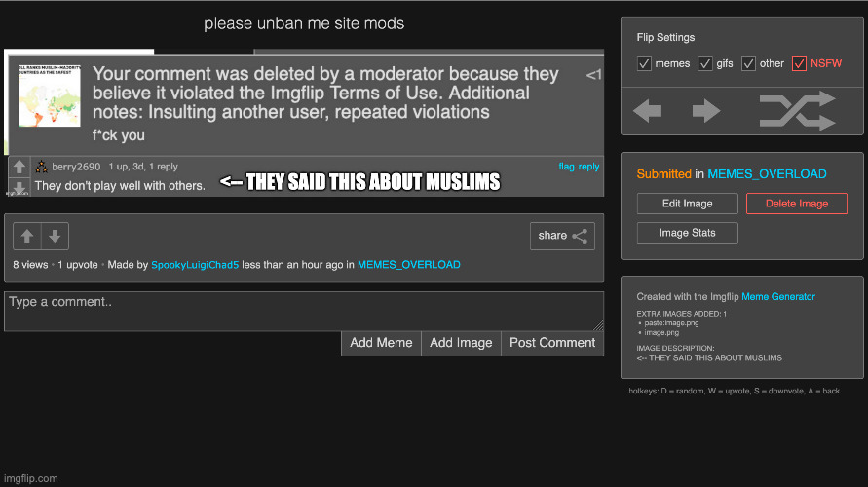Screen dimensions: 868x487
Task: Click the Delete Image button
Action: pos(797,204)
